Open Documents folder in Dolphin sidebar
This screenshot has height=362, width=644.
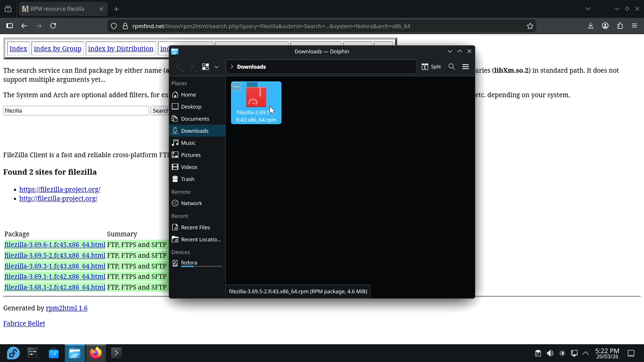197,119
